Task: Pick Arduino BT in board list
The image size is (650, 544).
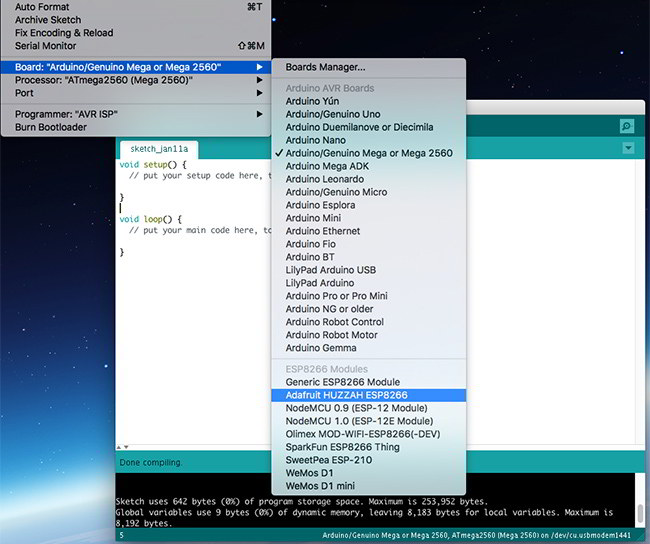Action: point(369,257)
